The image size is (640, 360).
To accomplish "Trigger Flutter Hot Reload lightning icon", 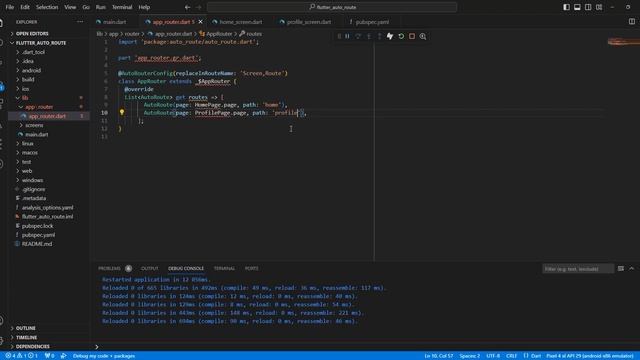I will point(390,36).
